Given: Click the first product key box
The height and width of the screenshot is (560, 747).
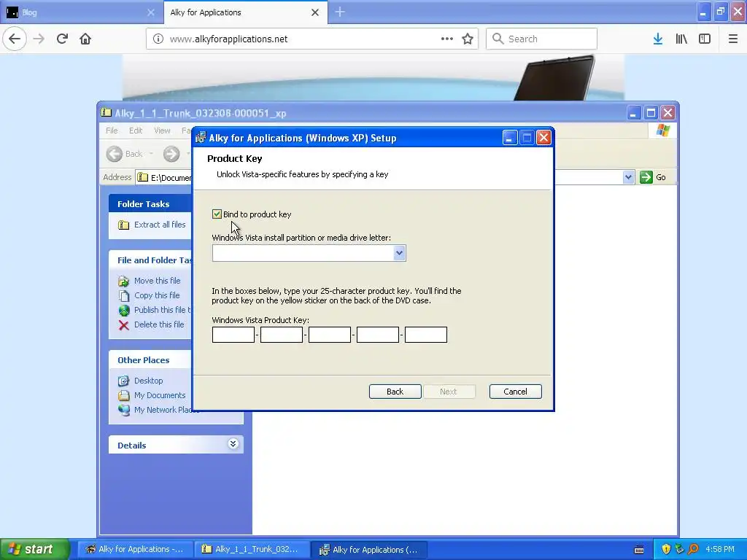Looking at the screenshot, I should click(233, 335).
